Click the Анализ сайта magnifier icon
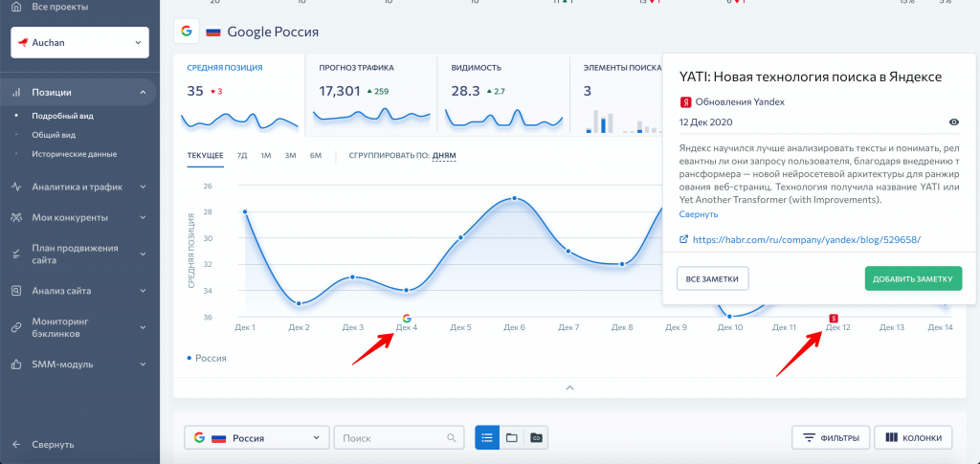980x464 pixels. click(x=17, y=291)
